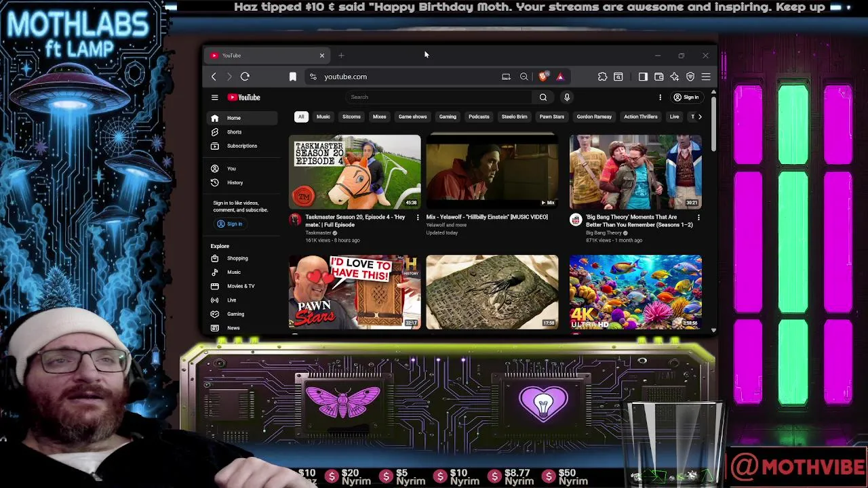The image size is (868, 488).
Task: Click the YouTube logo
Action: (243, 97)
